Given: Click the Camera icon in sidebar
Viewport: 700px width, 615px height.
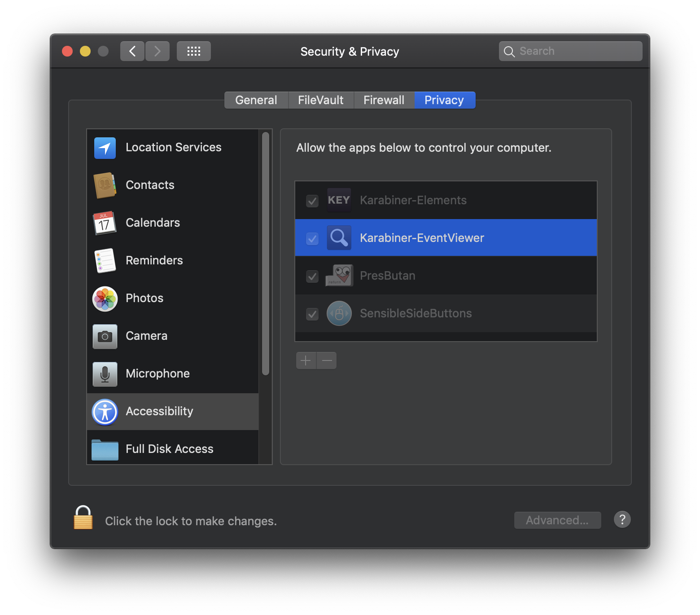Looking at the screenshot, I should [105, 336].
